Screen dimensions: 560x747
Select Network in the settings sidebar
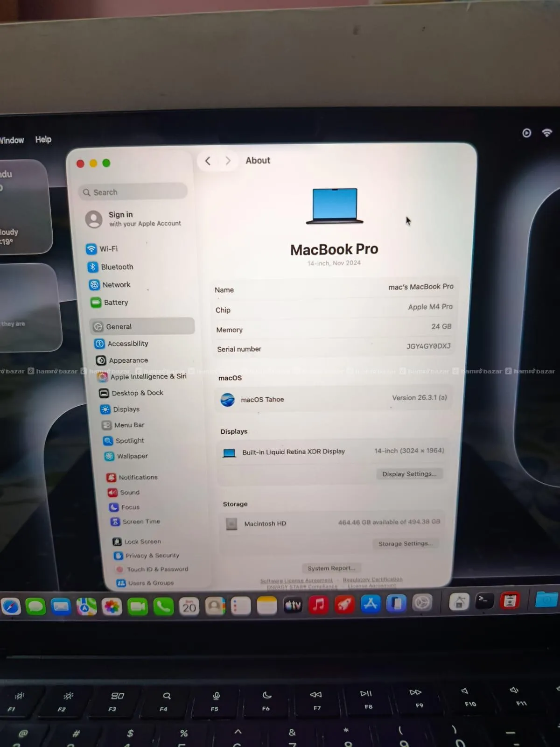click(x=110, y=285)
